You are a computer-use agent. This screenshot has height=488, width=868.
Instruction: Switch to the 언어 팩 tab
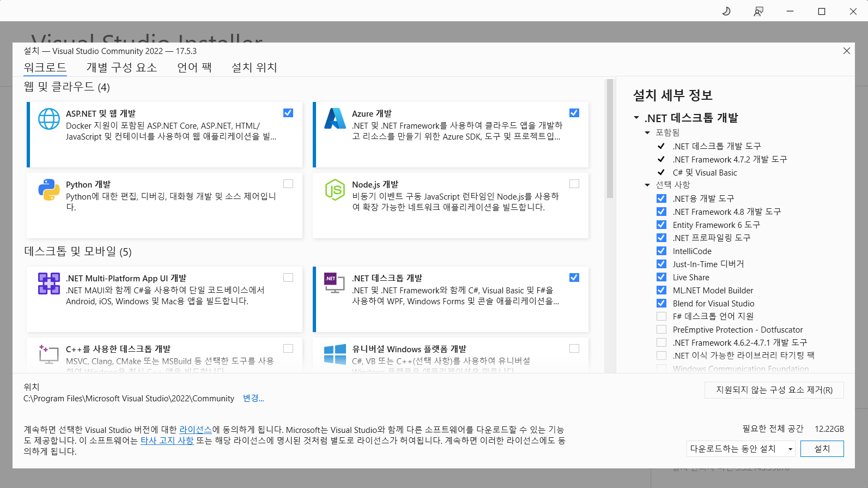point(195,68)
